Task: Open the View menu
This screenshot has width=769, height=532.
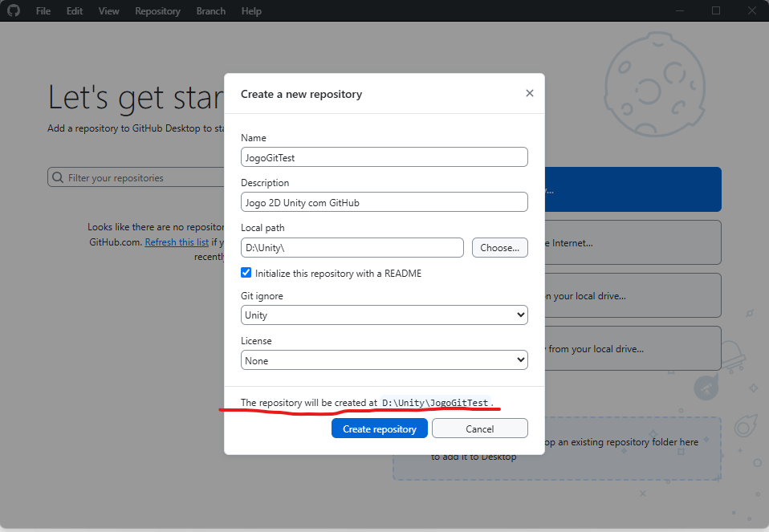Action: pyautogui.click(x=108, y=11)
